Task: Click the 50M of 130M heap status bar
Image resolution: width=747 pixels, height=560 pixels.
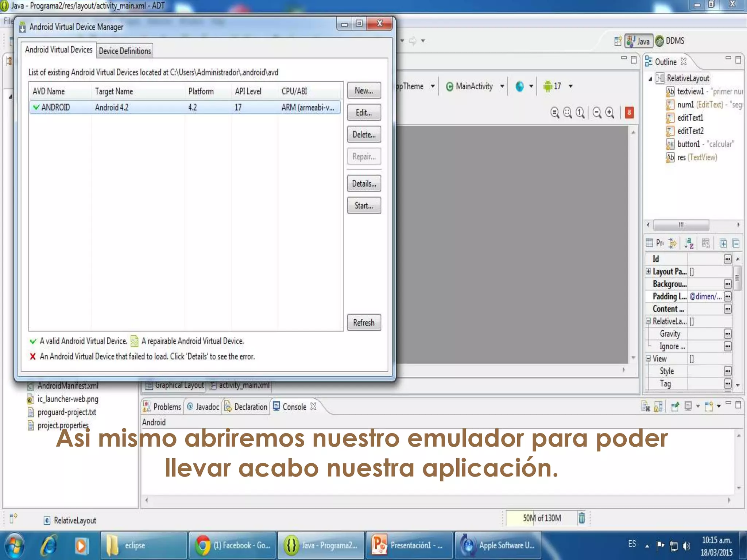Action: 541,518
